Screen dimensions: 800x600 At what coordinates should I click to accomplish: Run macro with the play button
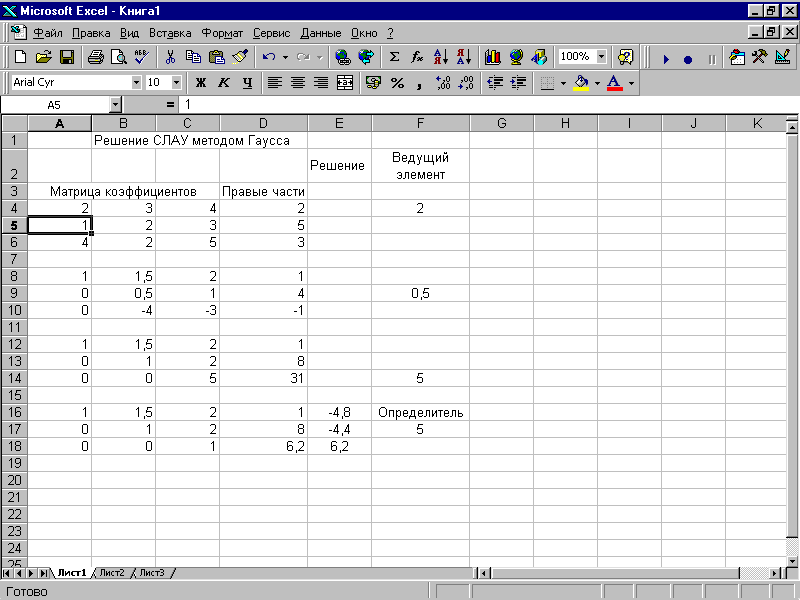click(x=666, y=59)
